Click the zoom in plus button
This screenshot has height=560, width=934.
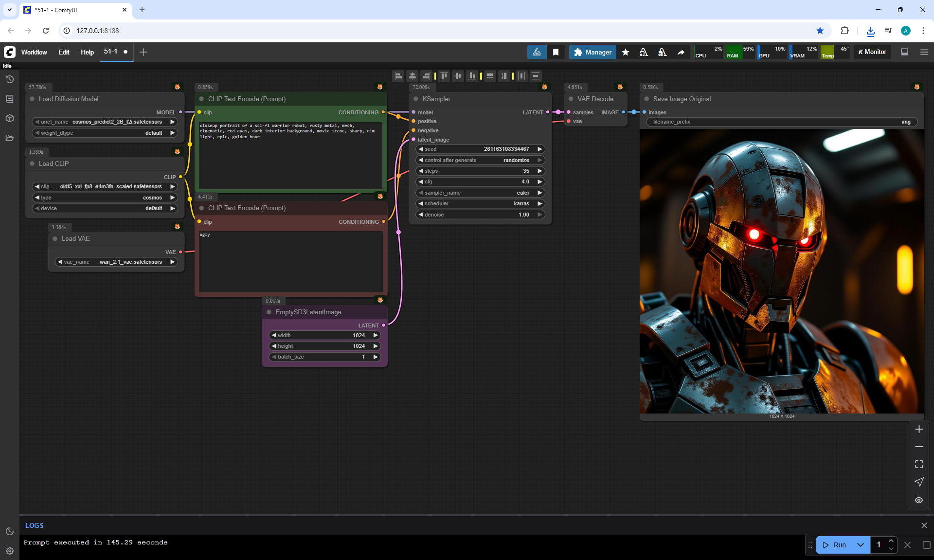click(918, 429)
